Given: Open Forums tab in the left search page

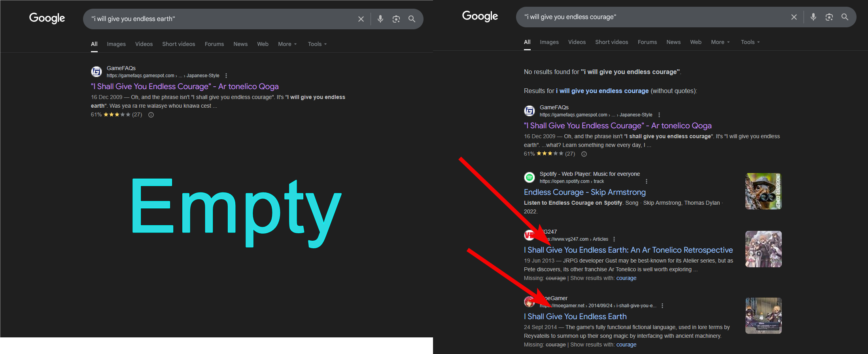Looking at the screenshot, I should (214, 44).
